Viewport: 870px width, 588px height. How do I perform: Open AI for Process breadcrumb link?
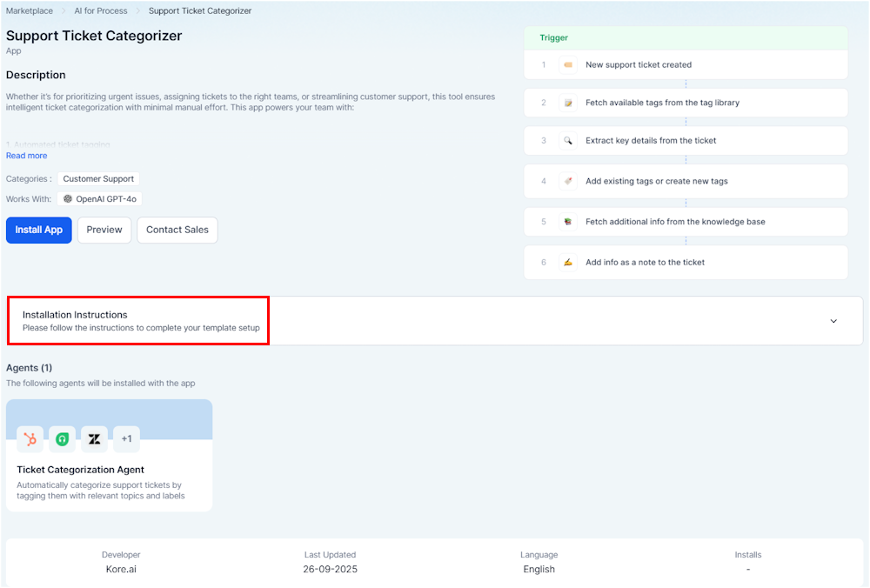(x=100, y=11)
